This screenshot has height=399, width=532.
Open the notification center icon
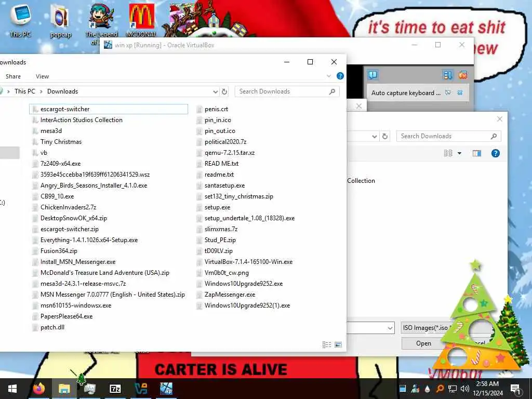pos(515,389)
